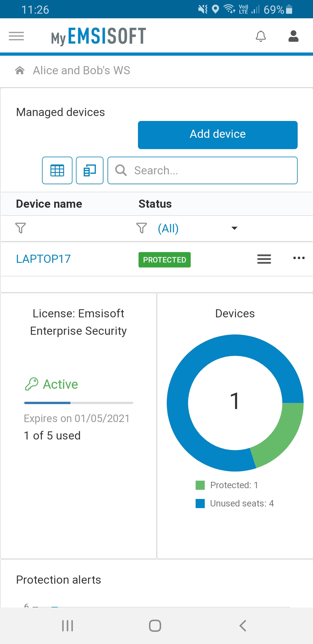Open the LAPTOP17 device link
Screen dimensions: 313x644
point(43,259)
